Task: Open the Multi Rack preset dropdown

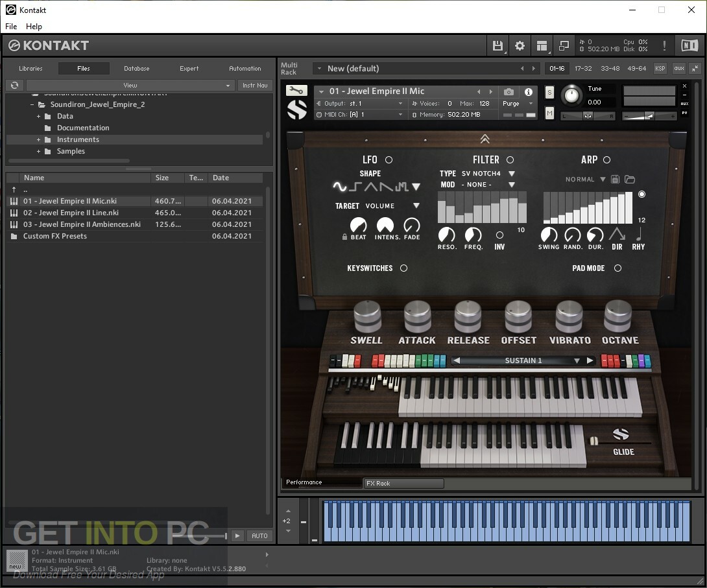Action: click(x=319, y=69)
